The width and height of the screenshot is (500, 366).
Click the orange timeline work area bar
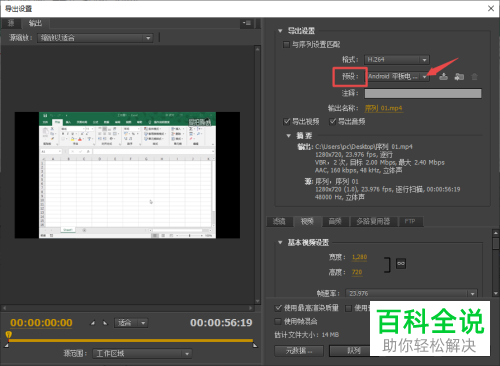tap(131, 340)
